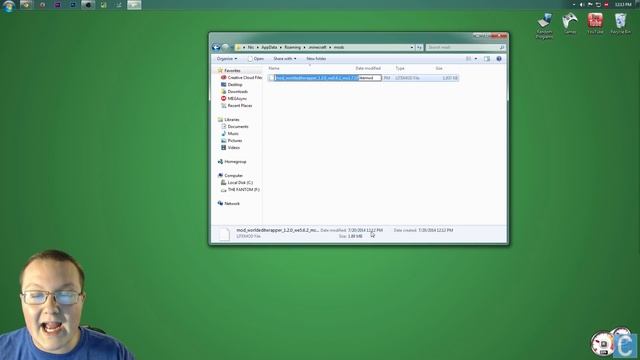Select Roaming in the address breadcrumb
The width and height of the screenshot is (640, 360).
(x=292, y=47)
